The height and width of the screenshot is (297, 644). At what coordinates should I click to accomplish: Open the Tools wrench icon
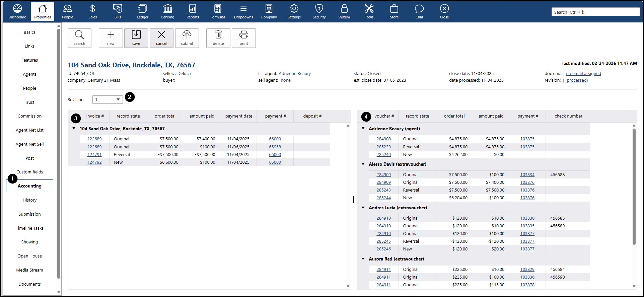tap(369, 11)
